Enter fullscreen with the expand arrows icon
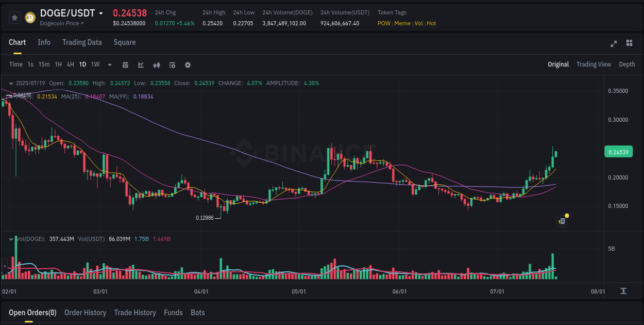 [x=614, y=44]
